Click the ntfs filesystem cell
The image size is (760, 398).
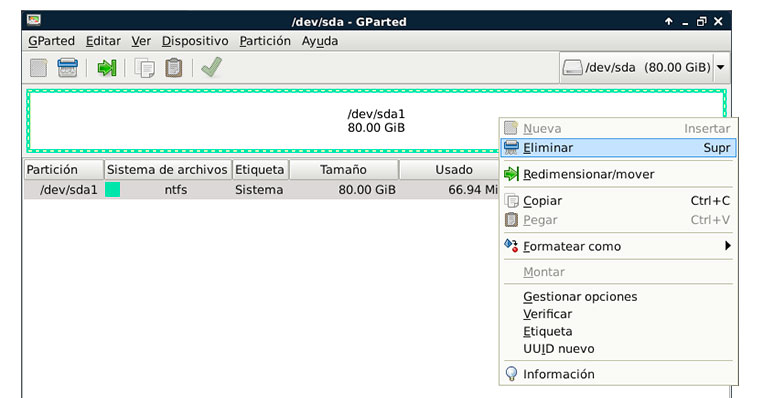click(x=175, y=190)
